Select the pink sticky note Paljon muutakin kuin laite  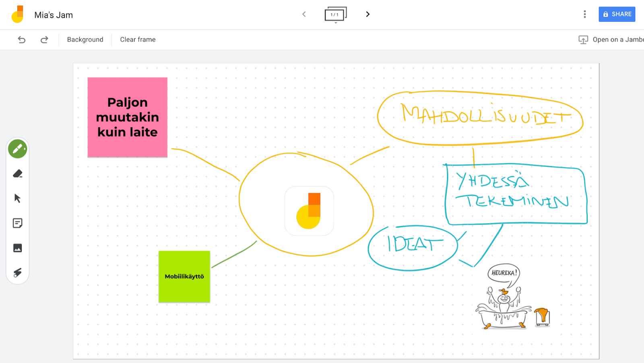click(128, 117)
